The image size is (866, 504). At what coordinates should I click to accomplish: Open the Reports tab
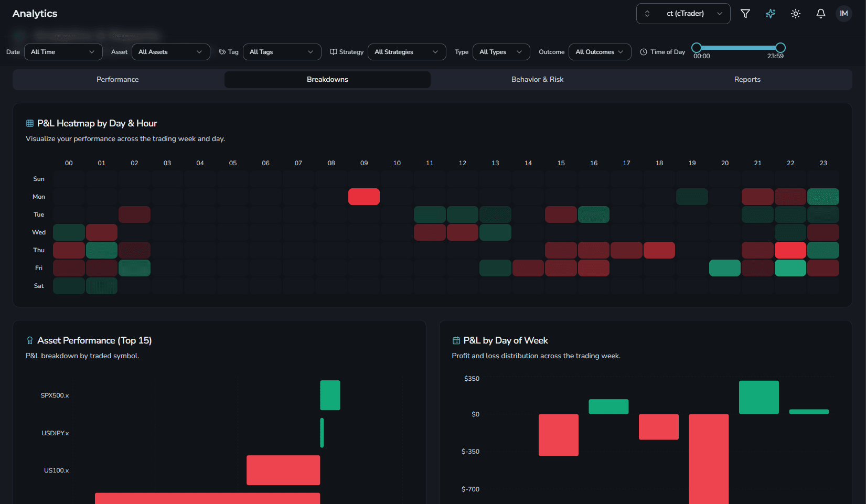tap(747, 80)
